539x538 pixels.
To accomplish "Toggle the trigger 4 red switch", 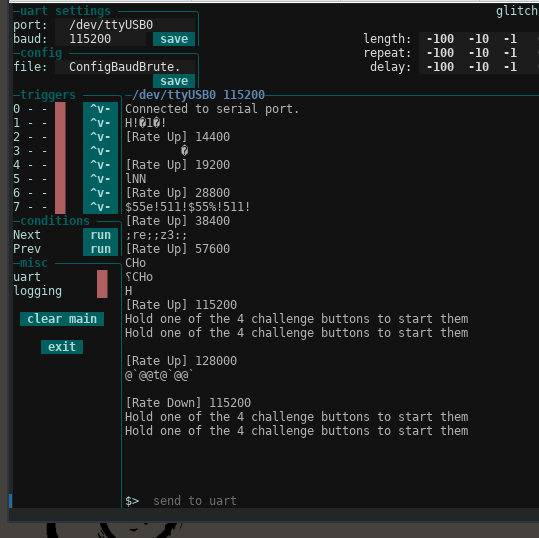I will coord(60,165).
